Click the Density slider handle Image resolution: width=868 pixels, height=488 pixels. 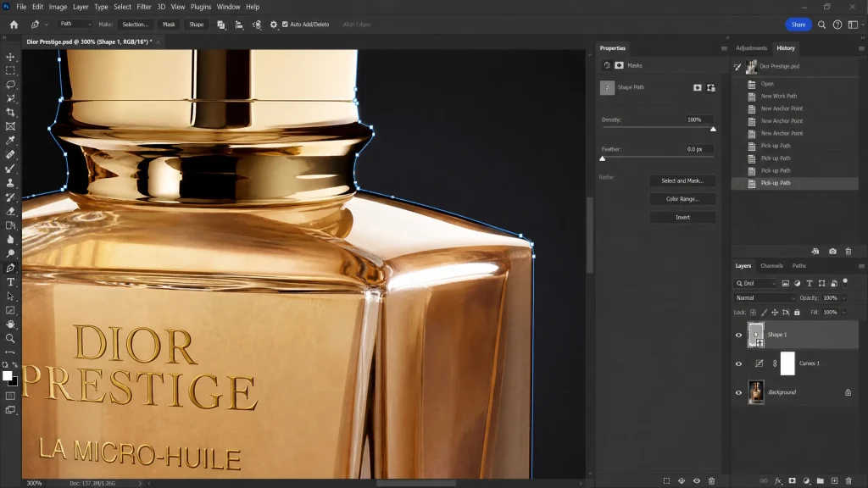tap(713, 129)
